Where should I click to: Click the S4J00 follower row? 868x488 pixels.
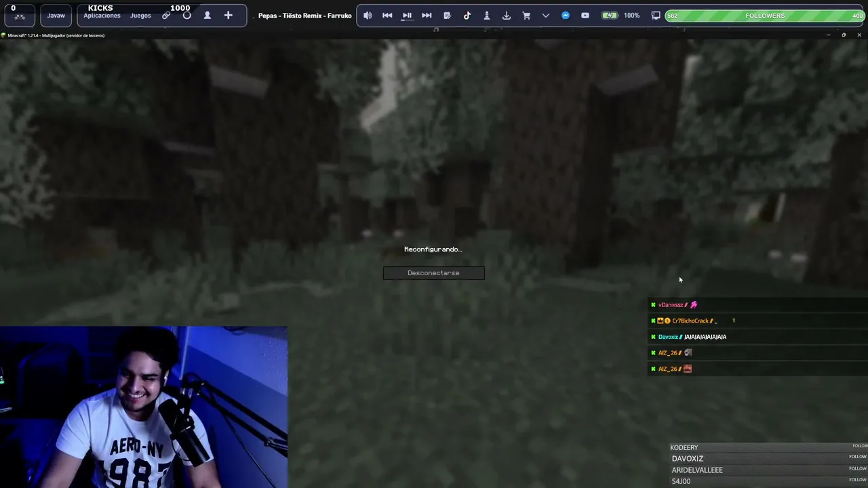coord(768,481)
